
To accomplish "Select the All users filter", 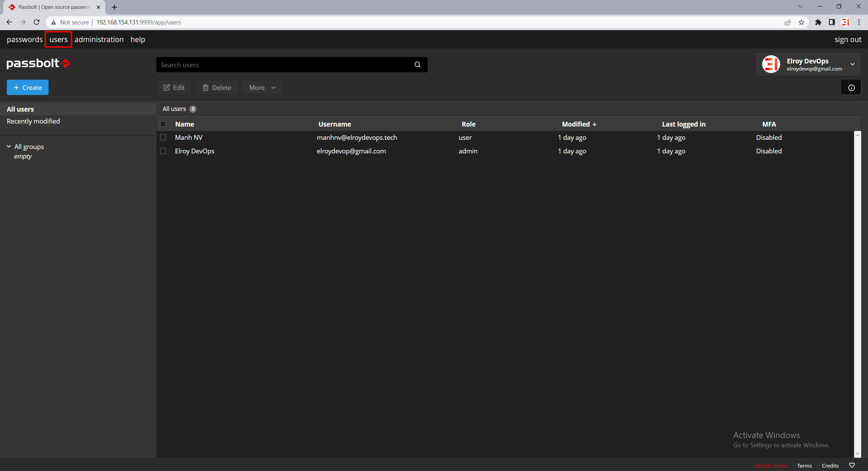I will click(x=78, y=109).
